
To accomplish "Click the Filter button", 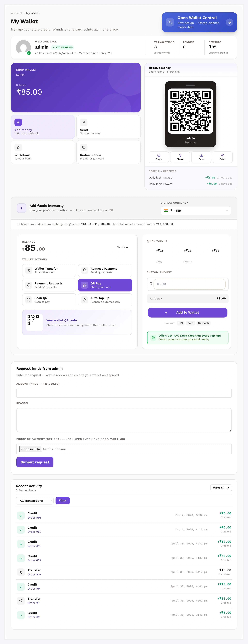I will point(63,501).
